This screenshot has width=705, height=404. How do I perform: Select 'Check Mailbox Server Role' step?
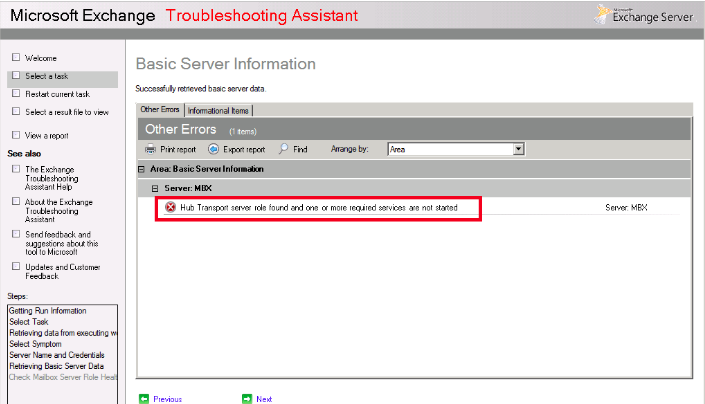pos(63,377)
